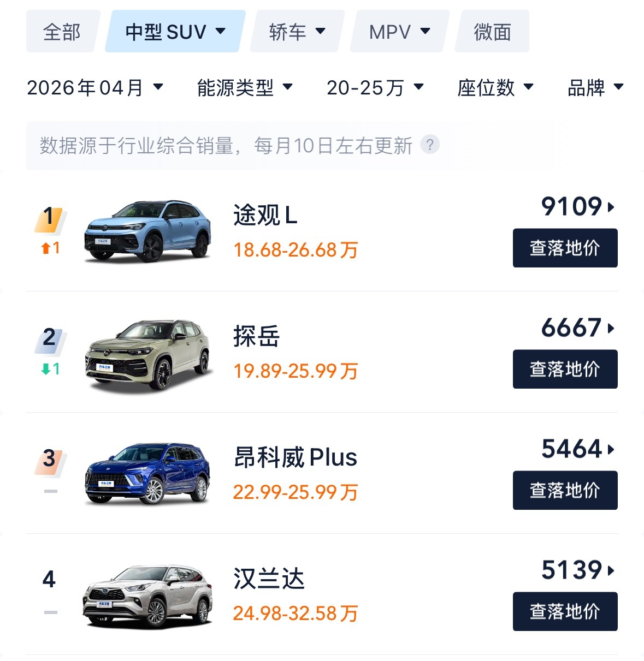Expand the 能源类型 filter
This screenshot has height=661, width=644.
point(245,87)
